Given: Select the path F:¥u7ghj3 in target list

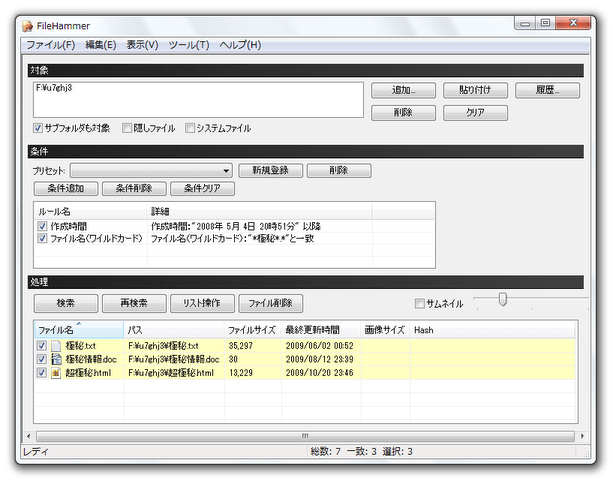Looking at the screenshot, I should tap(54, 88).
